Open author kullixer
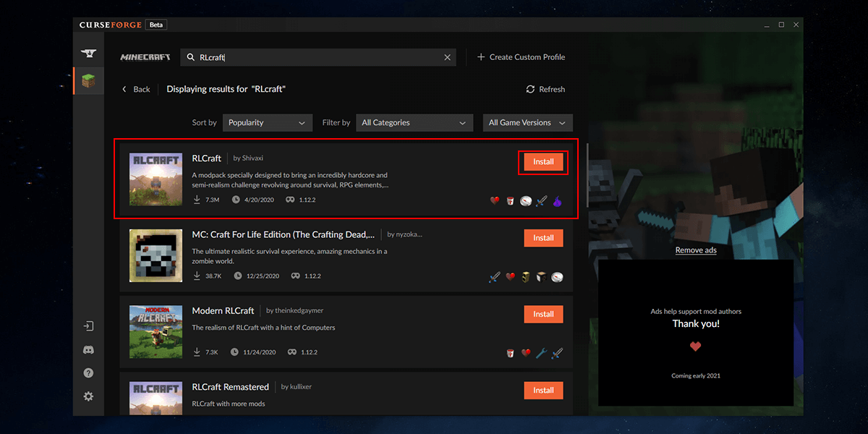 click(x=299, y=387)
